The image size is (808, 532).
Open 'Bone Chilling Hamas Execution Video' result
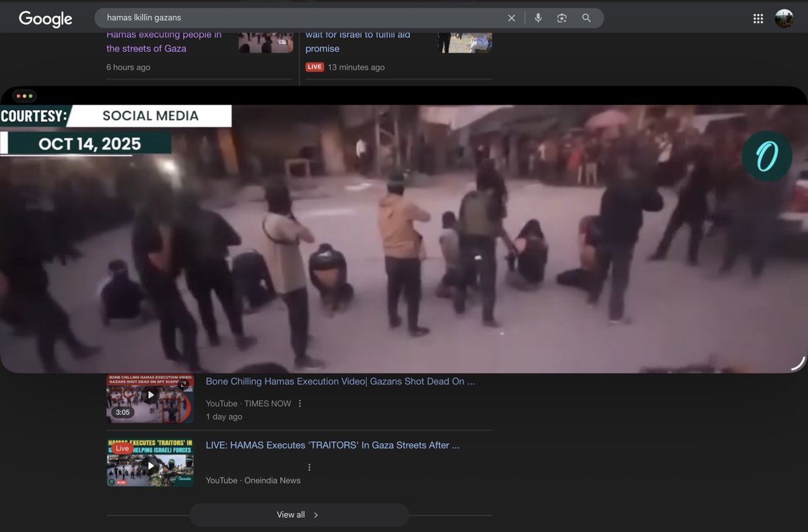tap(340, 382)
